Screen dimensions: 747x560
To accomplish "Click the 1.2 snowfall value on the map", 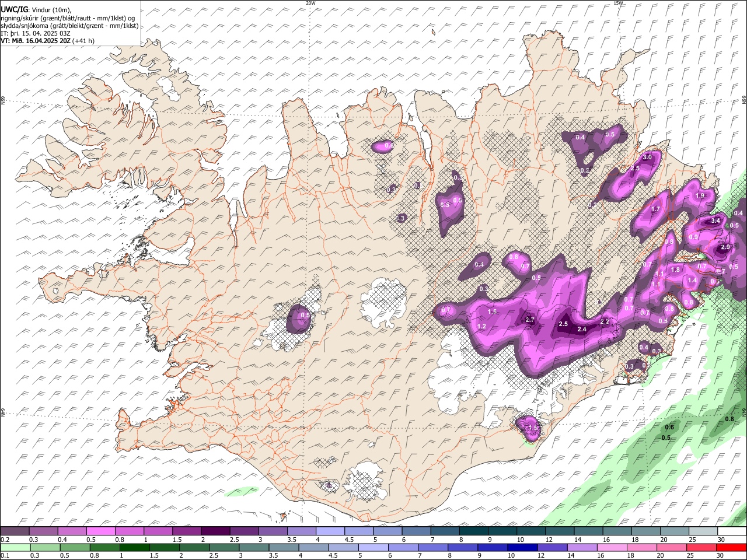I will click(481, 327).
